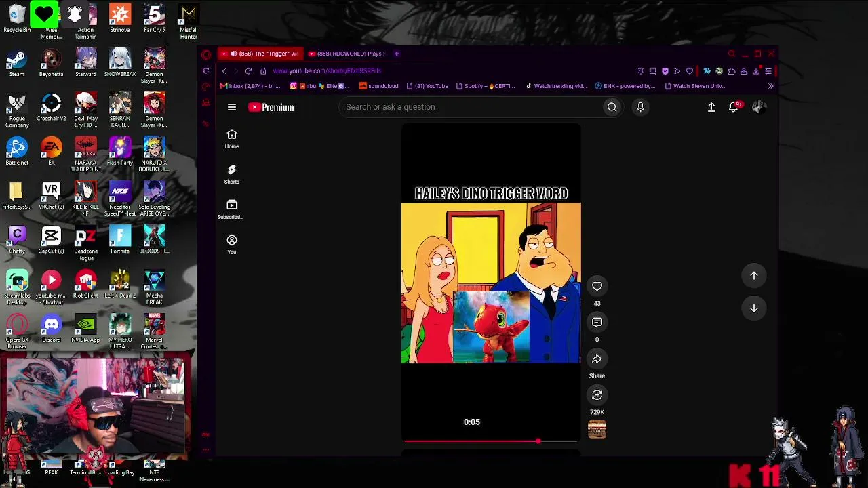
Task: Open YouTube notifications bell
Action: [734, 107]
